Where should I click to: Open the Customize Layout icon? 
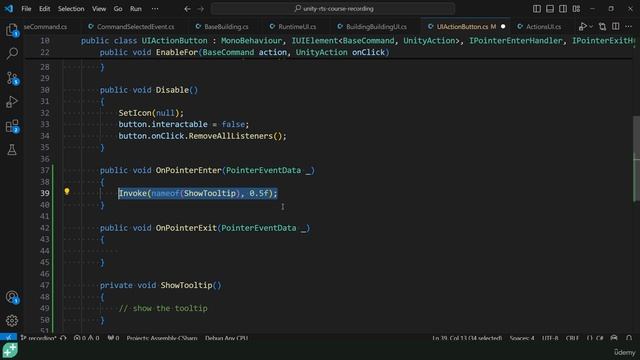tap(576, 9)
